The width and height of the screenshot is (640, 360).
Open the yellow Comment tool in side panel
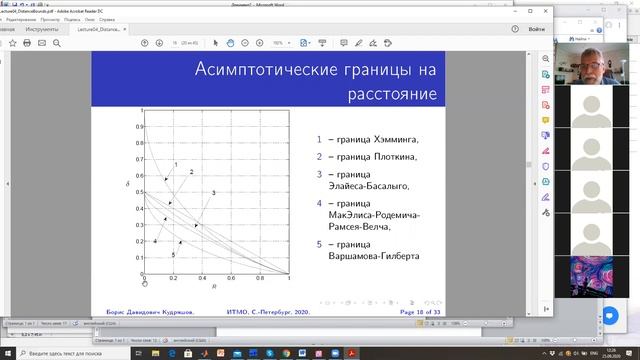546,120
